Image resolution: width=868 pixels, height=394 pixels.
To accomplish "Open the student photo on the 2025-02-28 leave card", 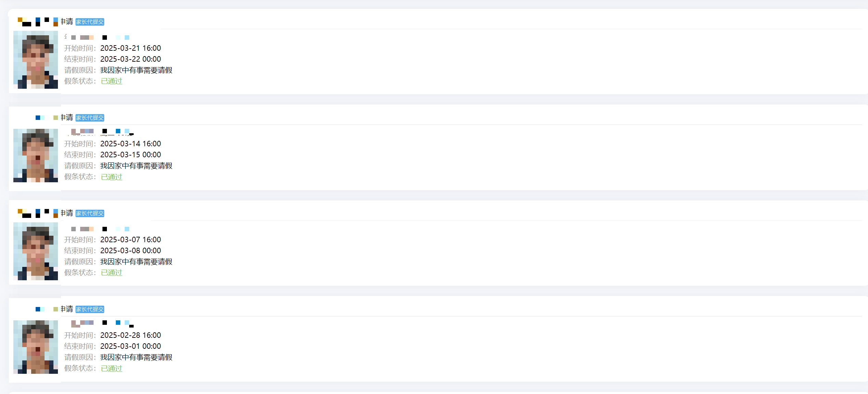I will (36, 347).
